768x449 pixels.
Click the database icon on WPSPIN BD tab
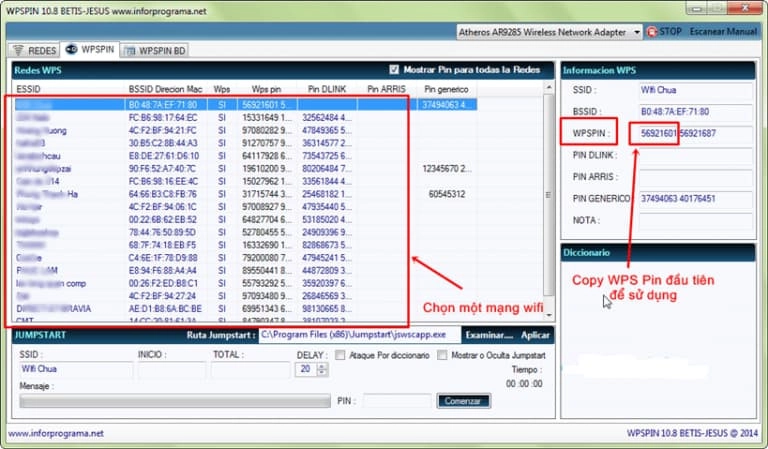130,50
